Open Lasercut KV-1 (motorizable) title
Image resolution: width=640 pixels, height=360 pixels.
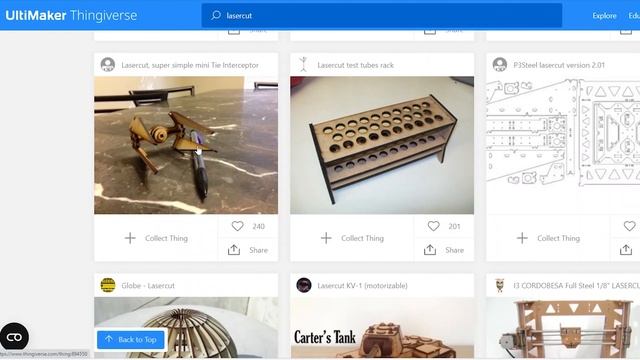362,285
